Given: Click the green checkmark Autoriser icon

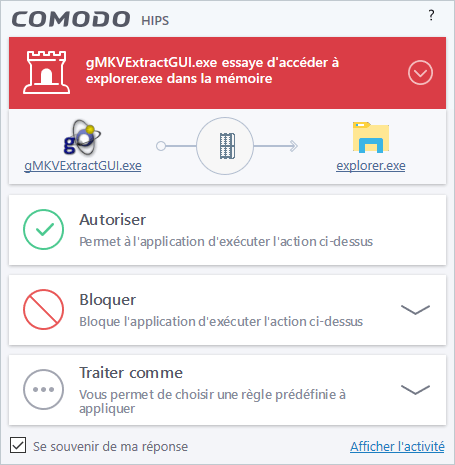Looking at the screenshot, I should (43, 229).
